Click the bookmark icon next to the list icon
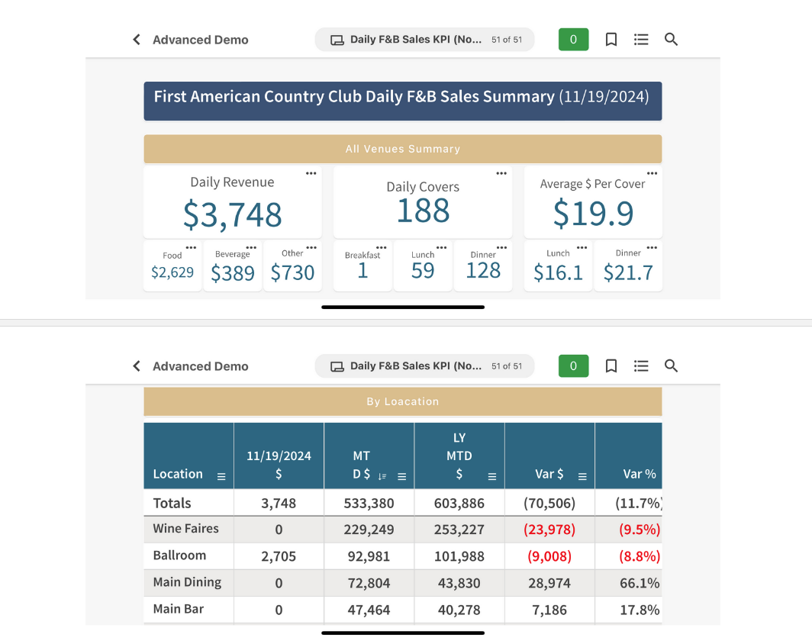The image size is (812, 644). (x=611, y=39)
